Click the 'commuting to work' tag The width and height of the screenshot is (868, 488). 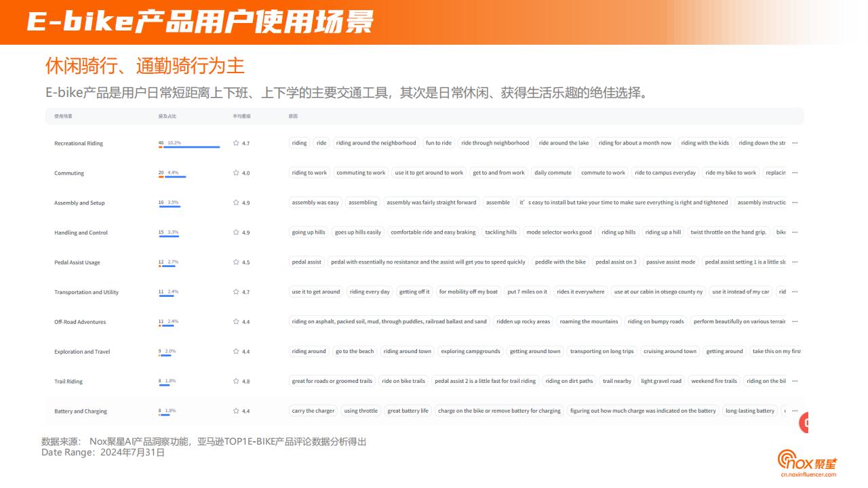361,173
